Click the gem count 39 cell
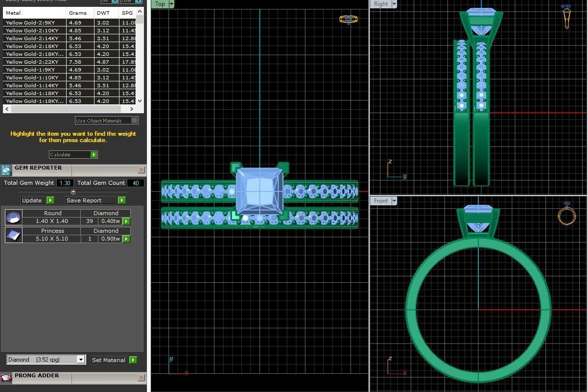This screenshot has height=392, width=588. click(x=90, y=221)
